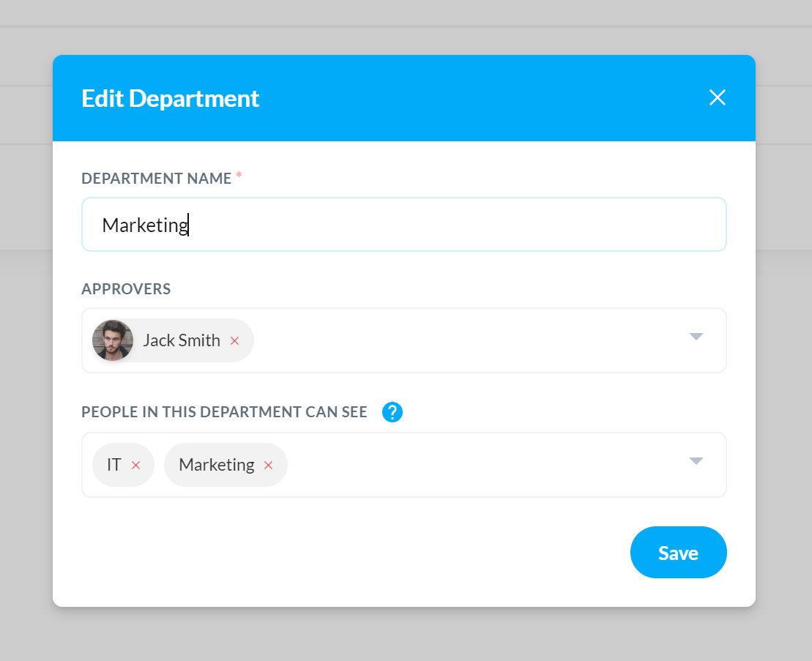Close the Edit Department dialog
Image resolution: width=812 pixels, height=661 pixels.
[718, 97]
